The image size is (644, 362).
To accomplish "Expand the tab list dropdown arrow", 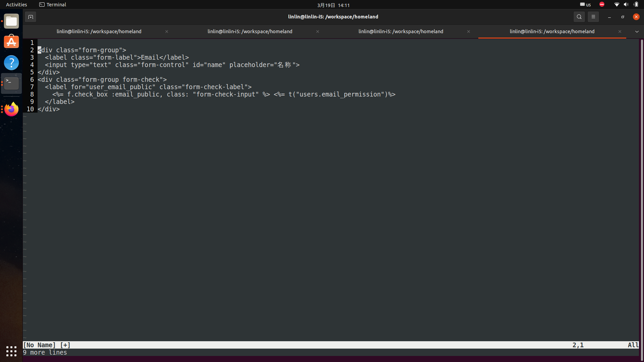I will coord(637,32).
